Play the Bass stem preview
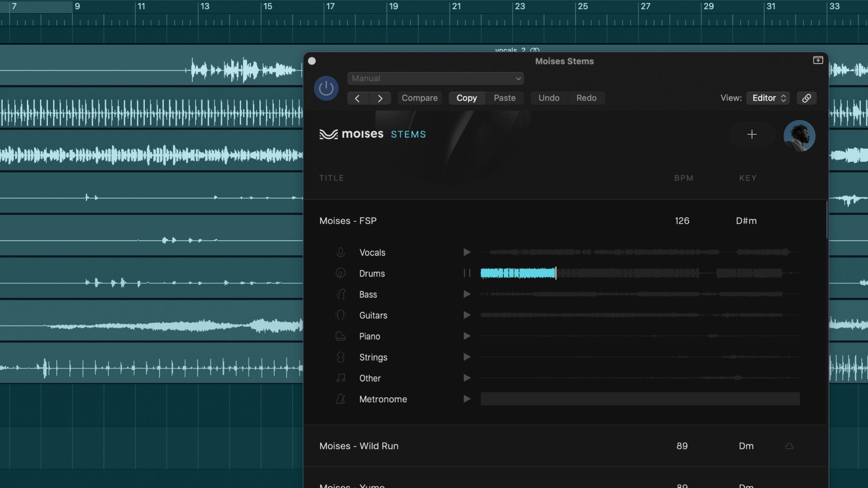 pos(467,294)
